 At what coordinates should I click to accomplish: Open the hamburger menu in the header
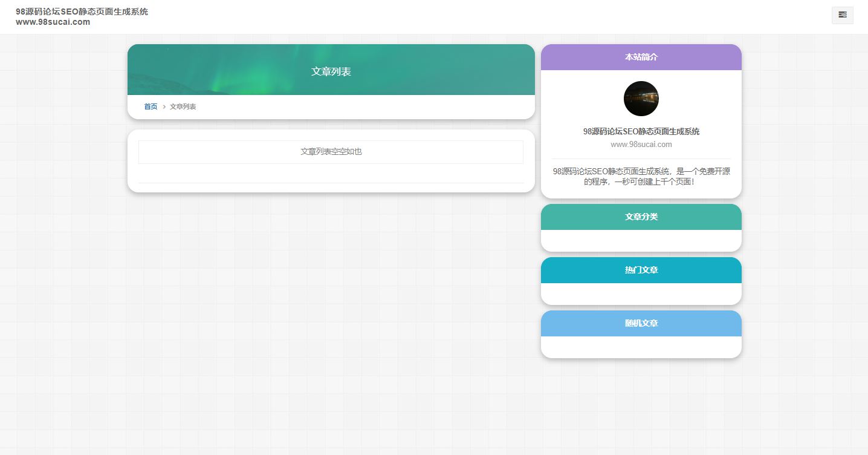pyautogui.click(x=842, y=15)
